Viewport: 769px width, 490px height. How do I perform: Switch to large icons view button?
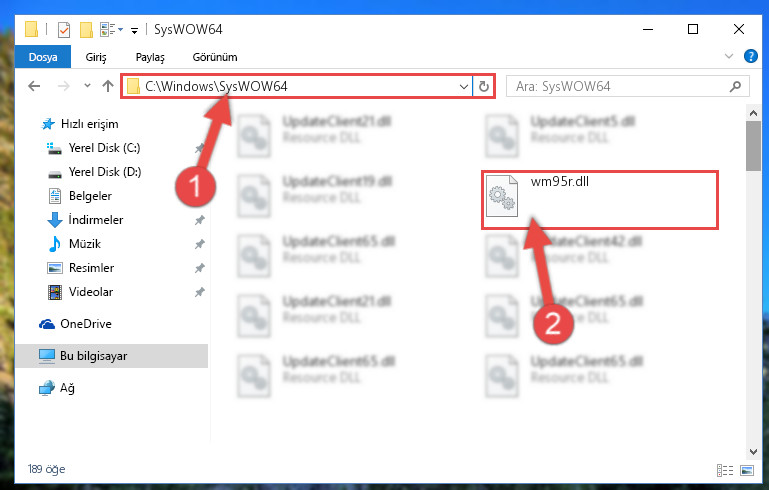point(747,470)
